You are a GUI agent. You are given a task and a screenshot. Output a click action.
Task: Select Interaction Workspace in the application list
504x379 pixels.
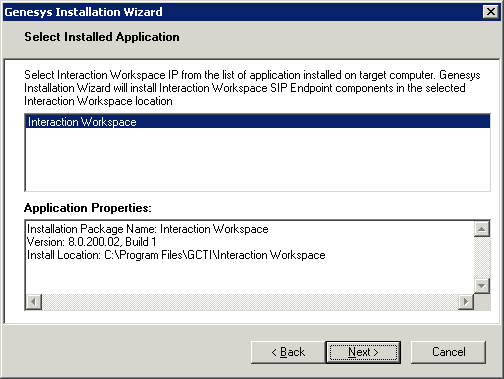[257, 122]
